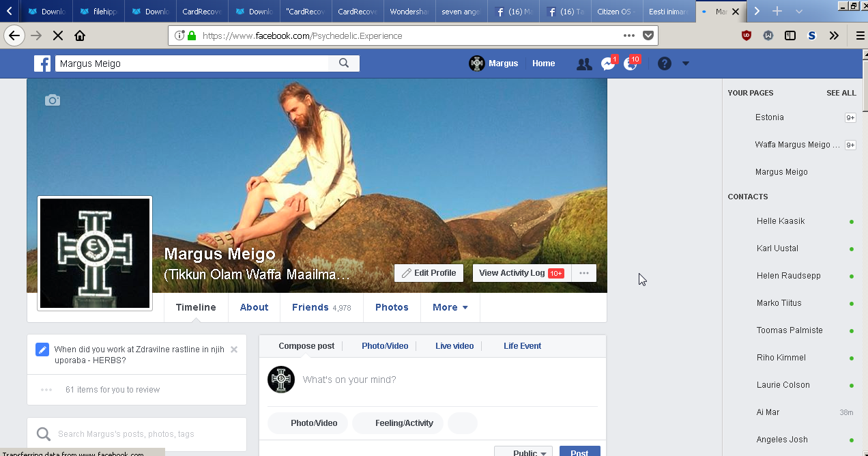
Task: Save page to Pocket
Action: tap(648, 35)
